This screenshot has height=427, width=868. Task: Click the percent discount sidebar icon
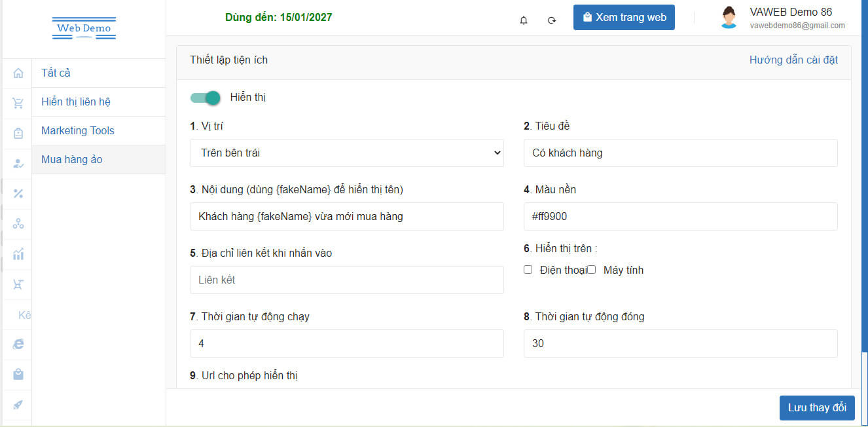[x=18, y=193]
